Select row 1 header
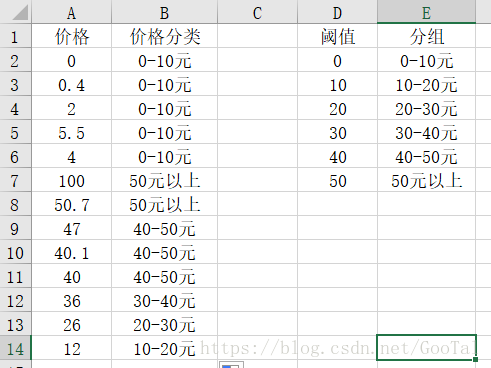The width and height of the screenshot is (491, 368). [x=15, y=36]
